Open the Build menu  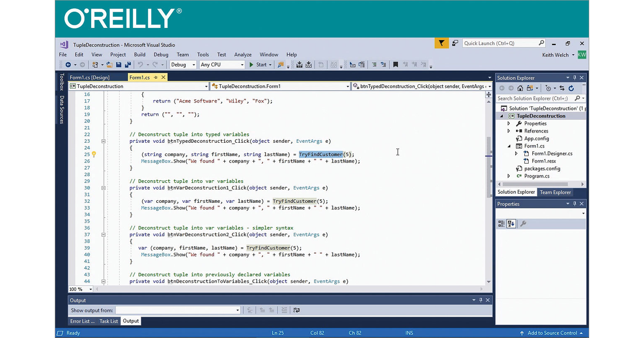(x=140, y=55)
